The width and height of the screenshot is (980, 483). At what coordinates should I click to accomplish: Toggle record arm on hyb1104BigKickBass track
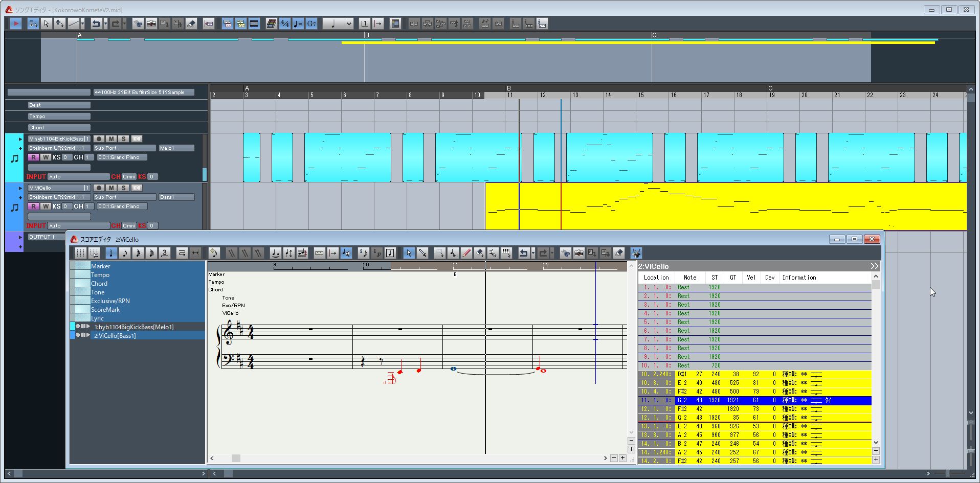(x=99, y=139)
